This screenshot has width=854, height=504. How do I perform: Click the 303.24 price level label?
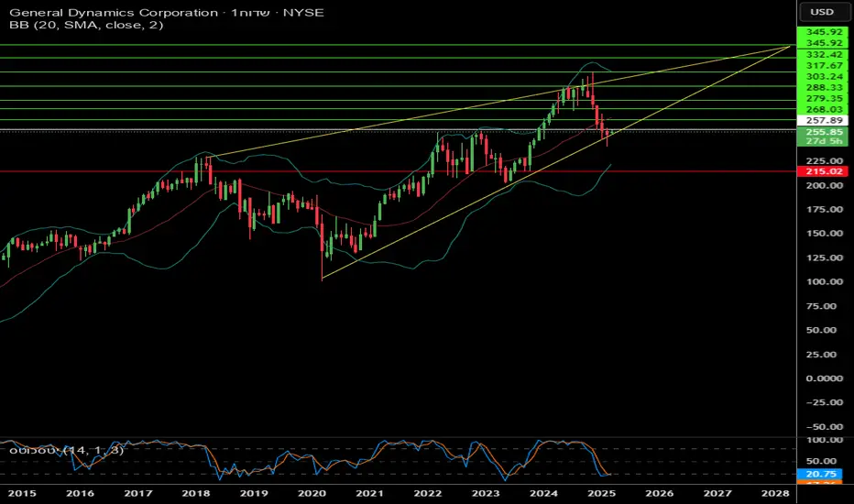click(824, 76)
